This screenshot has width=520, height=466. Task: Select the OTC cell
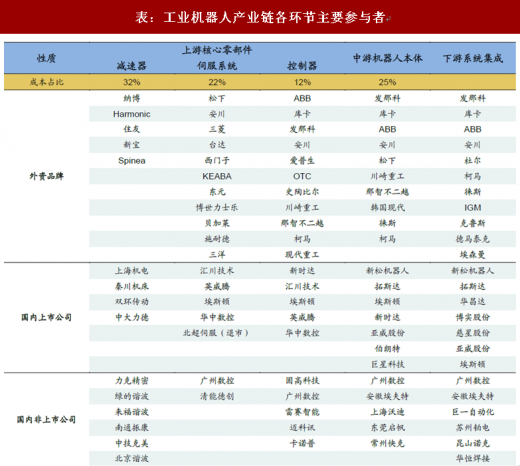tap(302, 176)
